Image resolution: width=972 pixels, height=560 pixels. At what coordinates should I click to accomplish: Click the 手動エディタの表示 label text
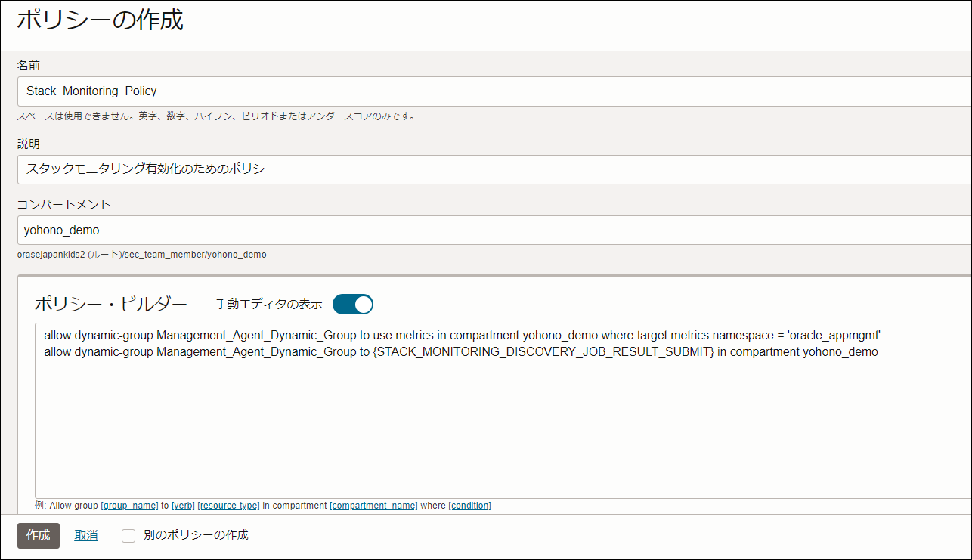click(269, 305)
